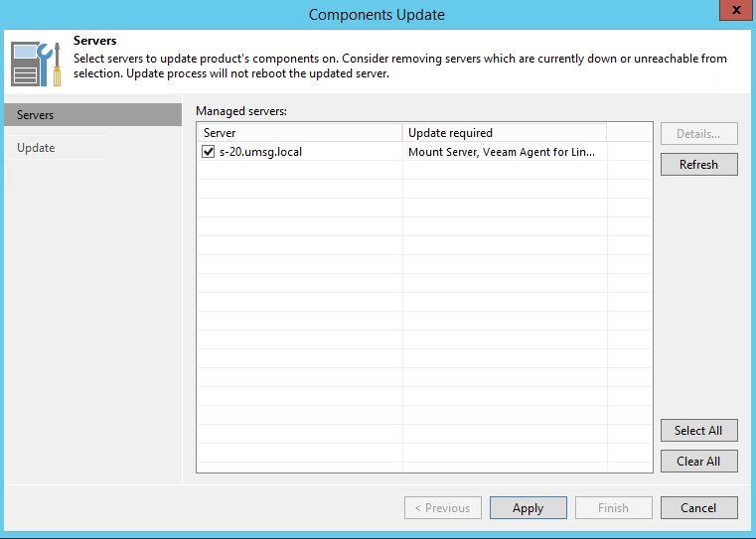Sort by the Update required column header
Image resolution: width=756 pixels, height=539 pixels.
pos(504,133)
